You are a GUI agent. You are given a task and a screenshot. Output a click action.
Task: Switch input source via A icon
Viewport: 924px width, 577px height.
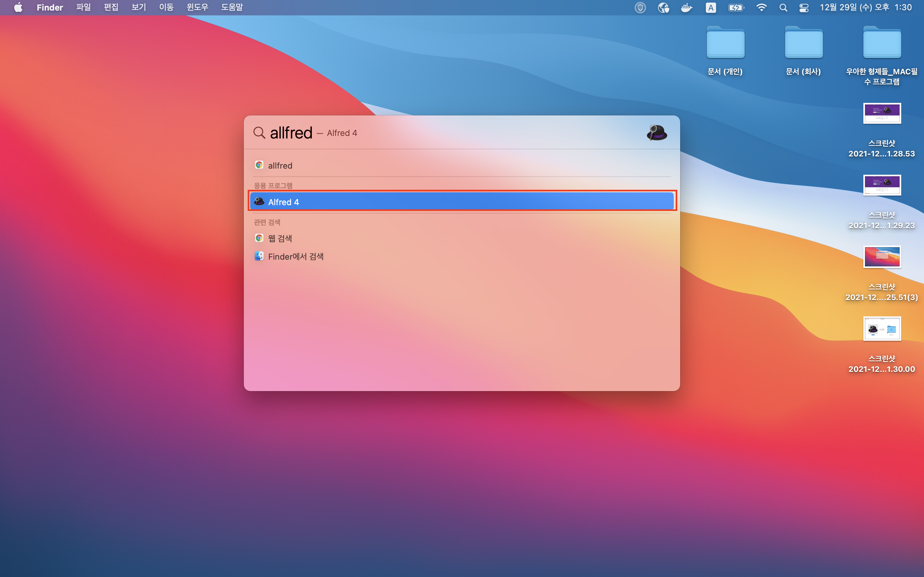[x=711, y=8]
